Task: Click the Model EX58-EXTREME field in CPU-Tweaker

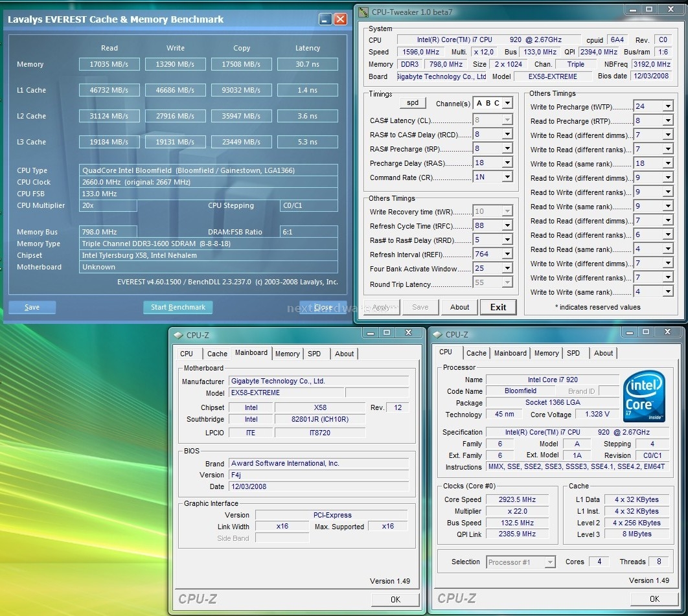Action: click(x=553, y=76)
